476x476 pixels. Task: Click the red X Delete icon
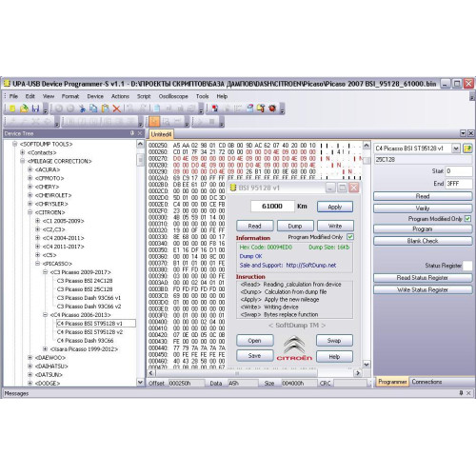coord(116,109)
